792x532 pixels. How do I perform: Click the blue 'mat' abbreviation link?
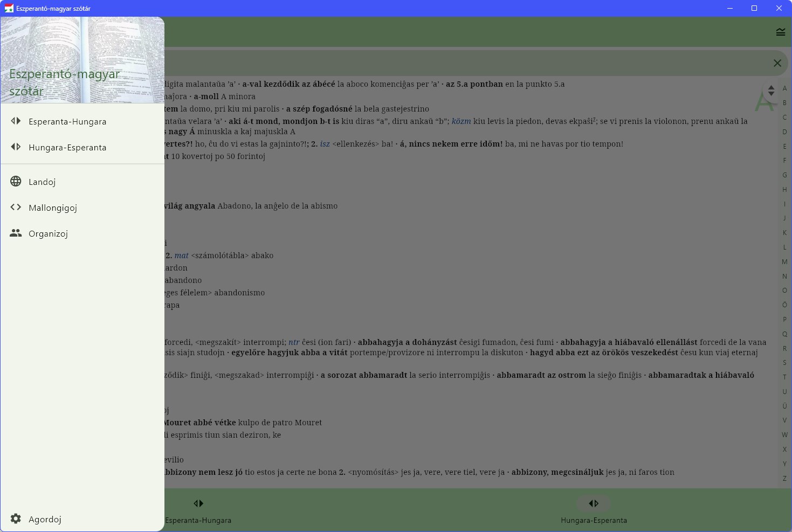point(182,255)
